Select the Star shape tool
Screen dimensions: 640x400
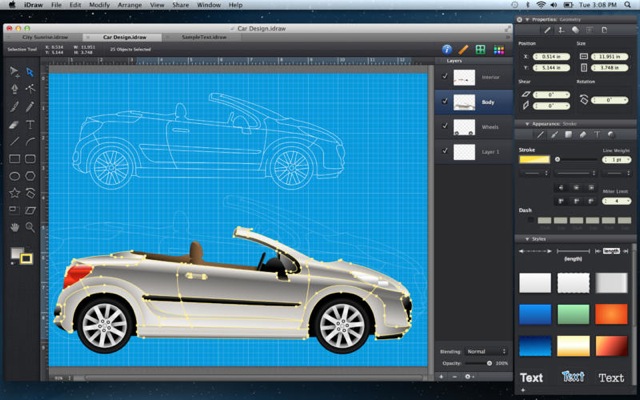(x=14, y=192)
